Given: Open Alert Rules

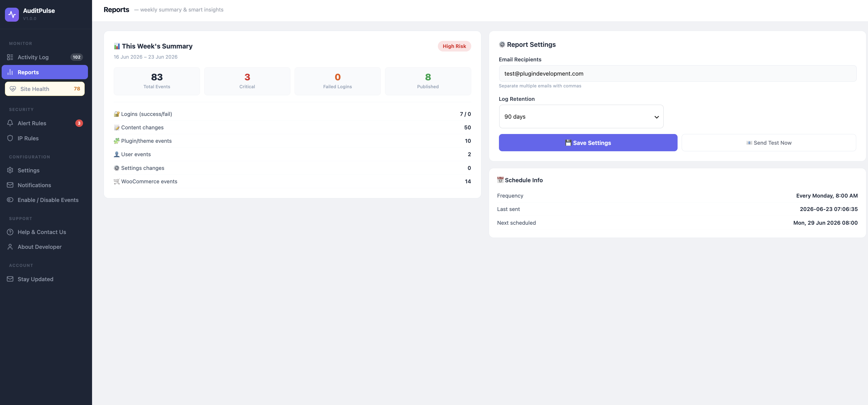Looking at the screenshot, I should tap(45, 123).
